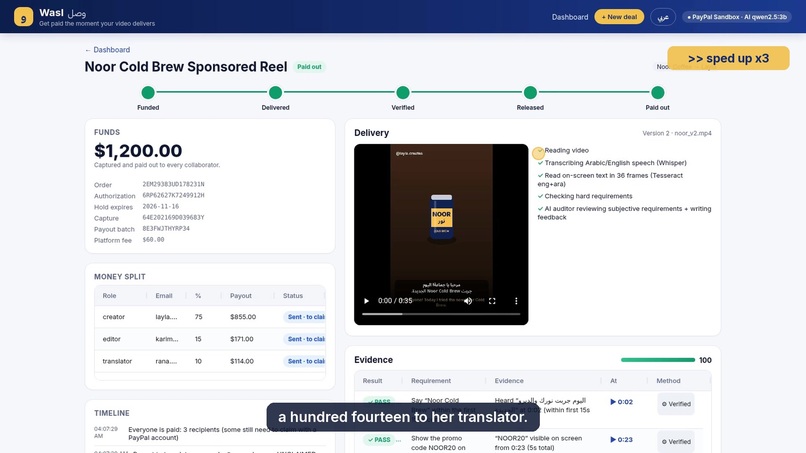
Task: Click the Everyone is paid timeline entry
Action: (222, 433)
